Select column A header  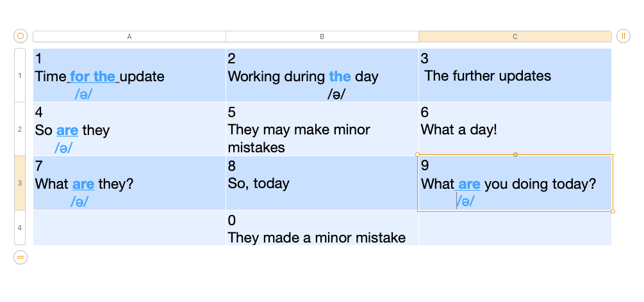(129, 36)
